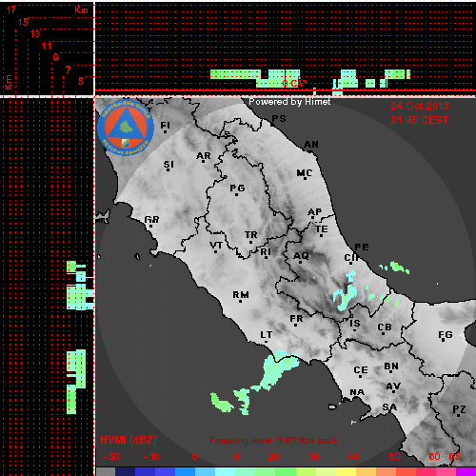The image size is (476, 476).
Task: Click the FI city marker on the map
Action: click(165, 131)
